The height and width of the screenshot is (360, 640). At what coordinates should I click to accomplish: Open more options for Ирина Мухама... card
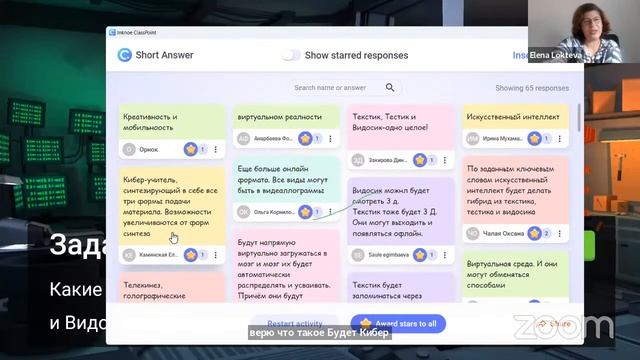coord(560,139)
